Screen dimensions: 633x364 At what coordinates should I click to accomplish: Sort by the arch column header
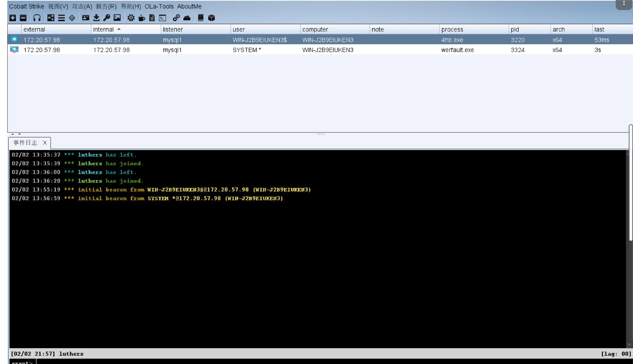571,29
